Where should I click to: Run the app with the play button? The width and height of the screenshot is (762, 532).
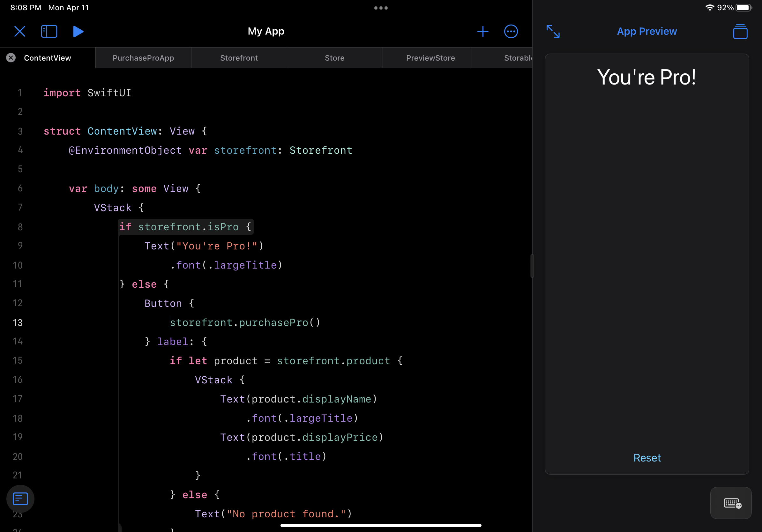pos(78,32)
